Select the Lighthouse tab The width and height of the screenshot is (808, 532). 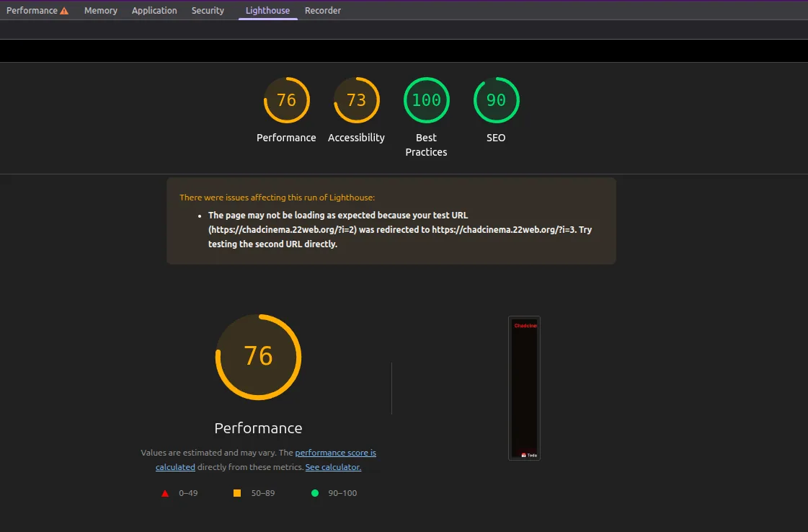tap(267, 10)
